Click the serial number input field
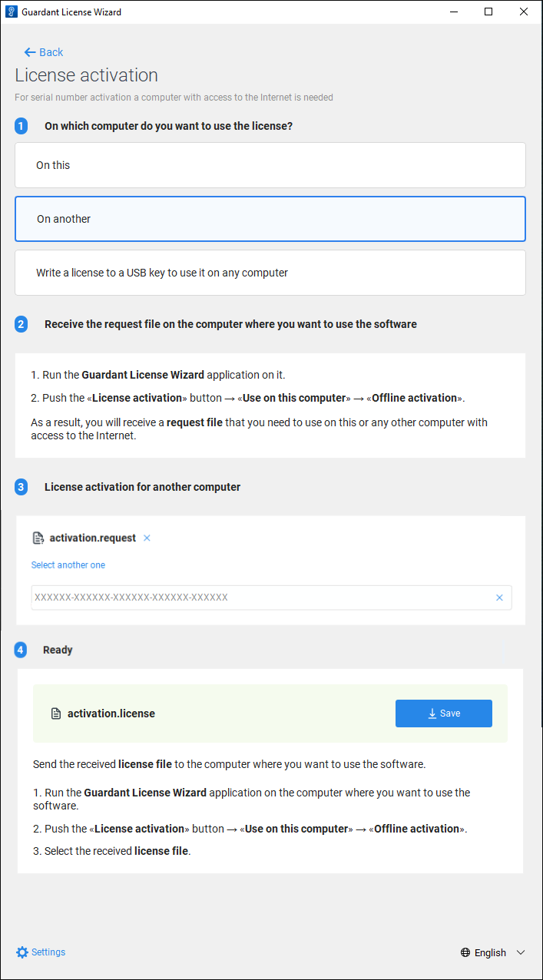The height and width of the screenshot is (980, 543). pos(261,598)
